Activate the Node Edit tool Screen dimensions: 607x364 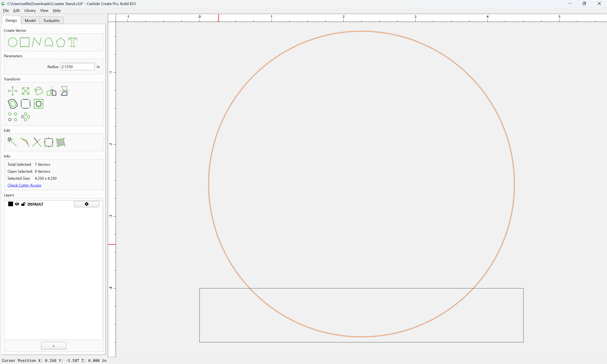[x=12, y=142]
